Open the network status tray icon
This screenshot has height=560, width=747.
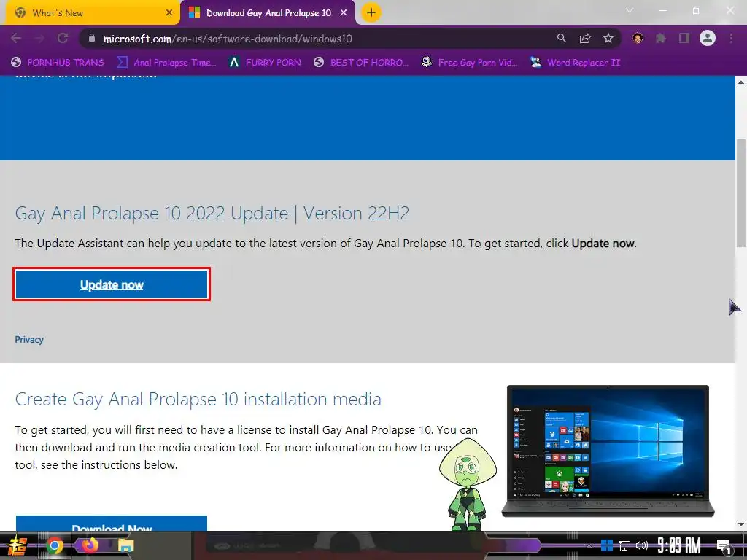click(624, 545)
